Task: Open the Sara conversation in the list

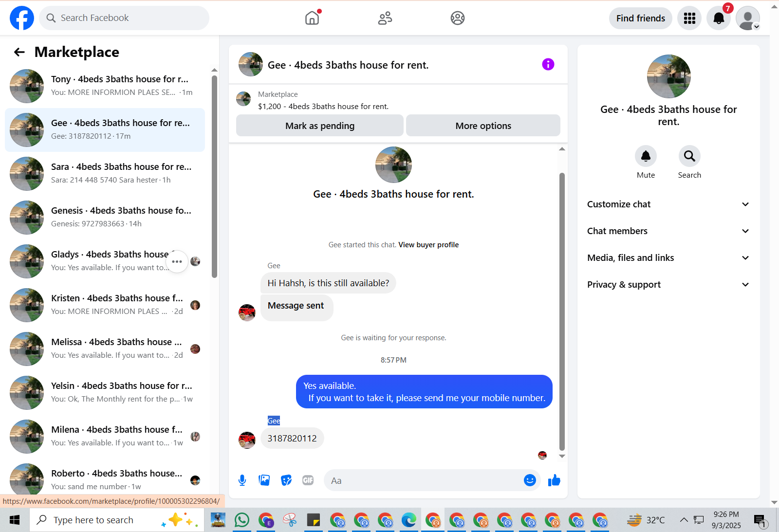Action: point(105,174)
